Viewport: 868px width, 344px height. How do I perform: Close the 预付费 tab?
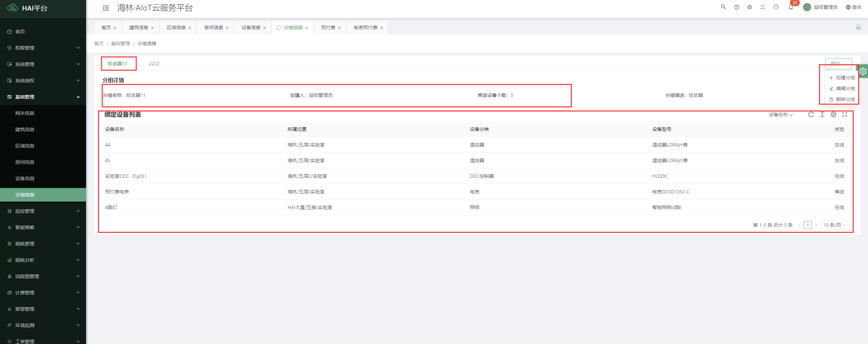[339, 28]
